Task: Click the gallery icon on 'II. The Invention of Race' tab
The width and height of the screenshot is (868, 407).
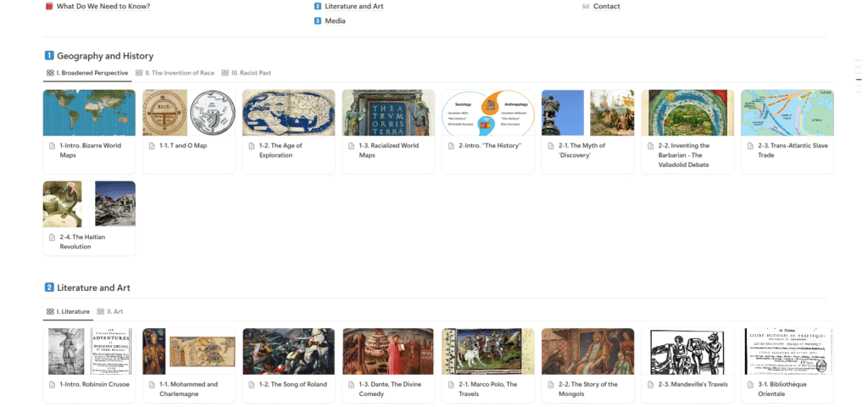Action: pyautogui.click(x=139, y=73)
